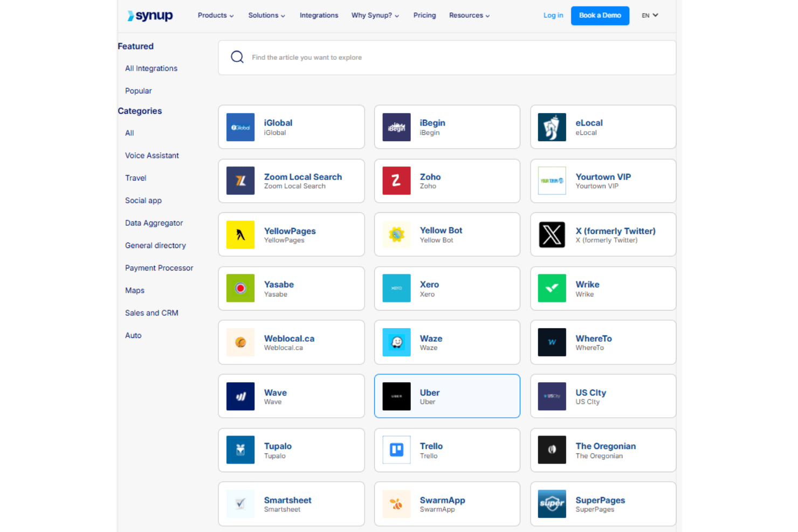Filter by General directory category
The height and width of the screenshot is (532, 798).
click(155, 245)
